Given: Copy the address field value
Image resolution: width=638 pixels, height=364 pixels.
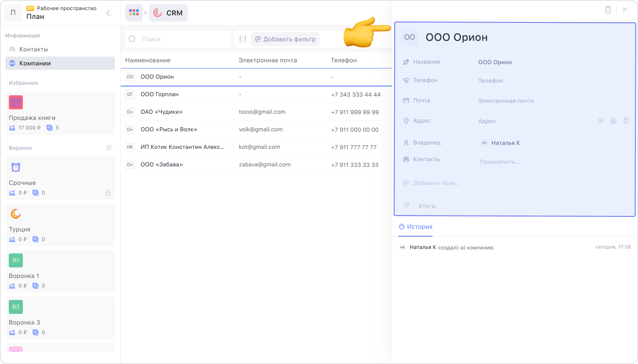Looking at the screenshot, I should coord(613,121).
